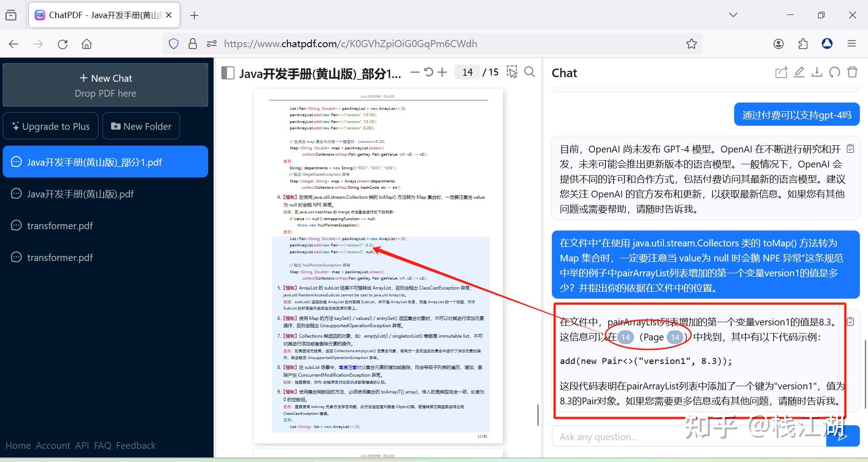Open the FAQ page
868x462 pixels.
pos(102,445)
